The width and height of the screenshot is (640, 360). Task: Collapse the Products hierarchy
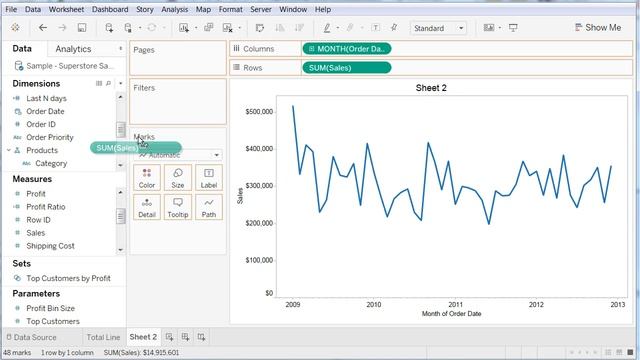pyautogui.click(x=9, y=150)
